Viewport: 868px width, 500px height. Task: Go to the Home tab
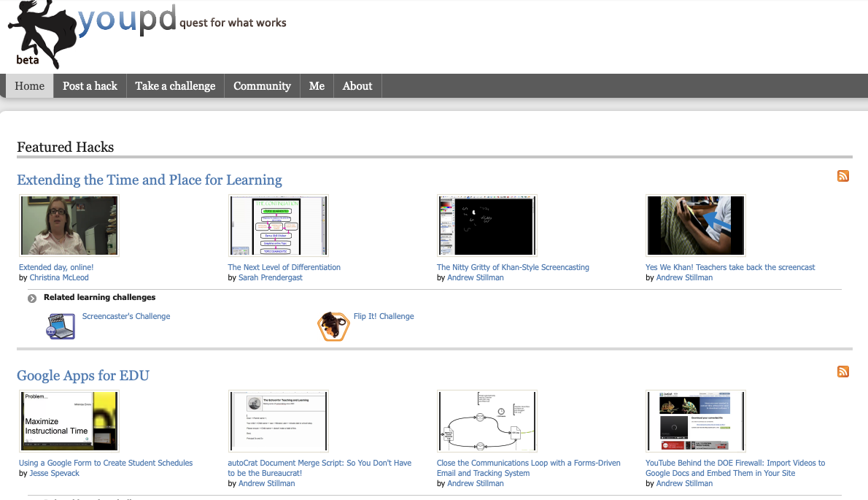pyautogui.click(x=29, y=86)
